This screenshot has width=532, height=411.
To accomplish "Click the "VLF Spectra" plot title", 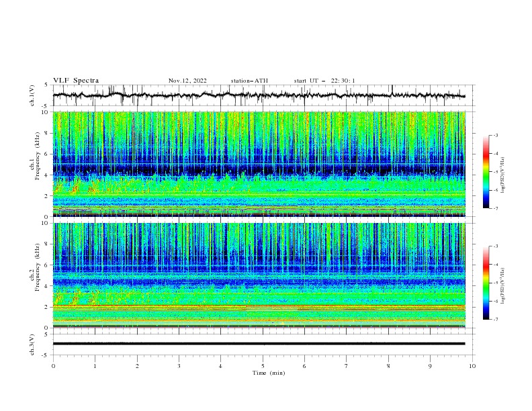I will coord(76,81).
